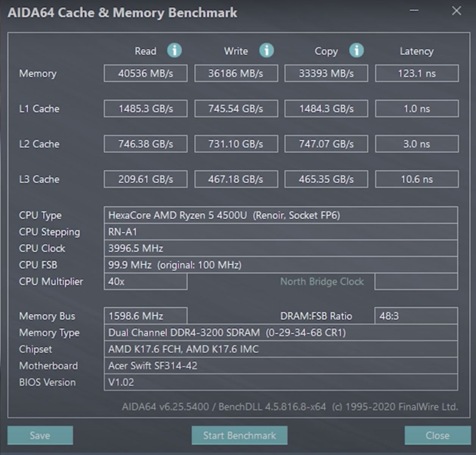Click the CPU FSB field
The height and width of the screenshot is (455, 476).
280,265
